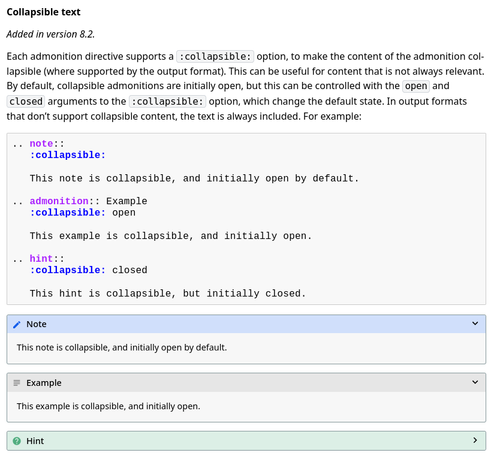Click 'note::' directive in the code block
The height and width of the screenshot is (457, 503).
coord(47,143)
